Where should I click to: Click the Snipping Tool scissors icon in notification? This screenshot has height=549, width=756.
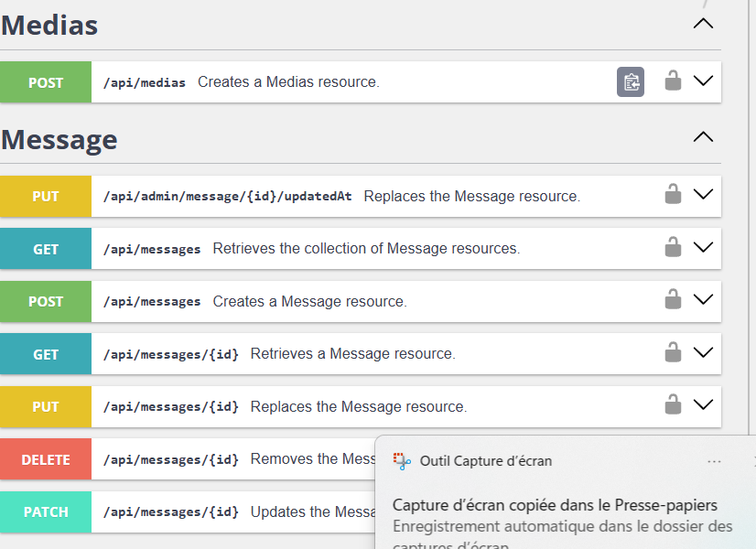click(x=402, y=461)
